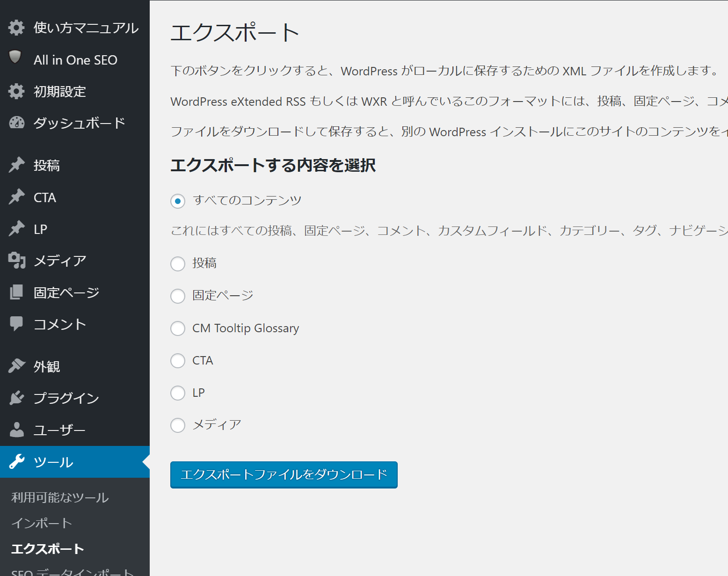Click the プラグイン plug icon

coord(16,398)
